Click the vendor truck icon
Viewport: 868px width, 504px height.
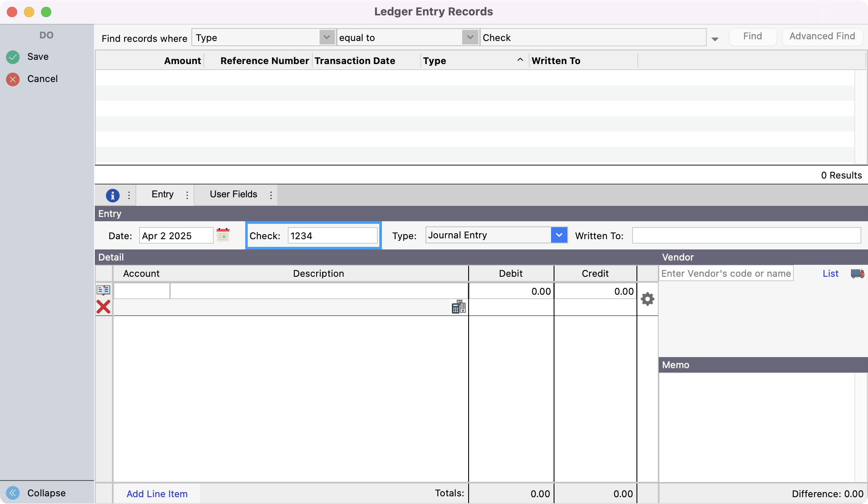pos(857,274)
